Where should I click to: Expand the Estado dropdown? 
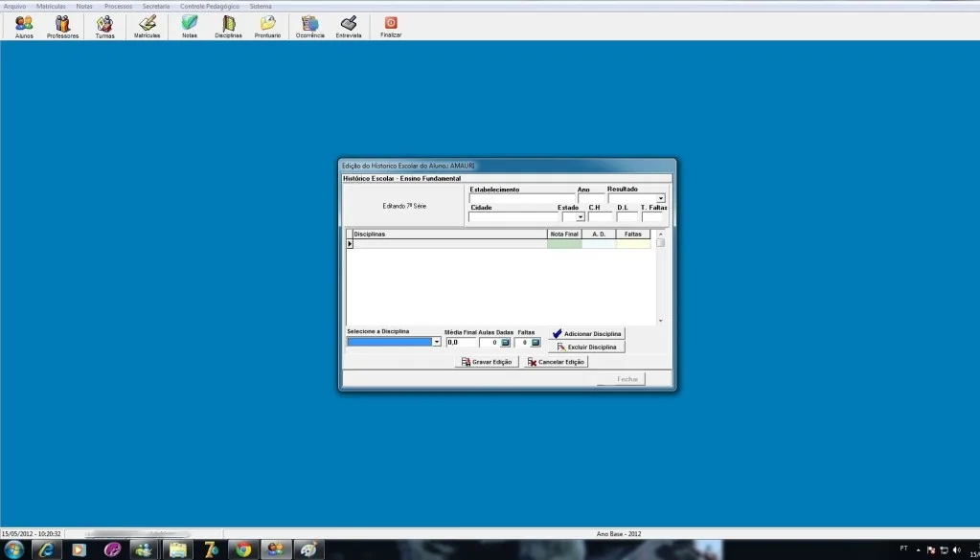coord(580,216)
